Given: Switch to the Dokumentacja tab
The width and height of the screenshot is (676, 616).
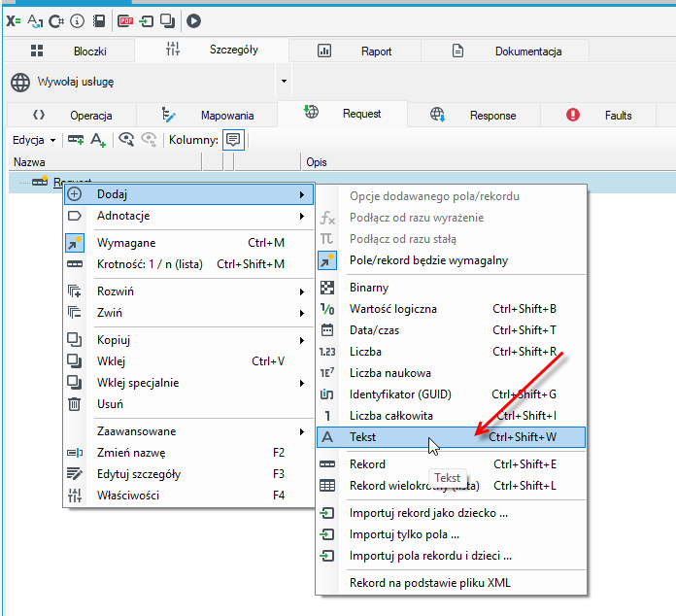Looking at the screenshot, I should [x=505, y=51].
